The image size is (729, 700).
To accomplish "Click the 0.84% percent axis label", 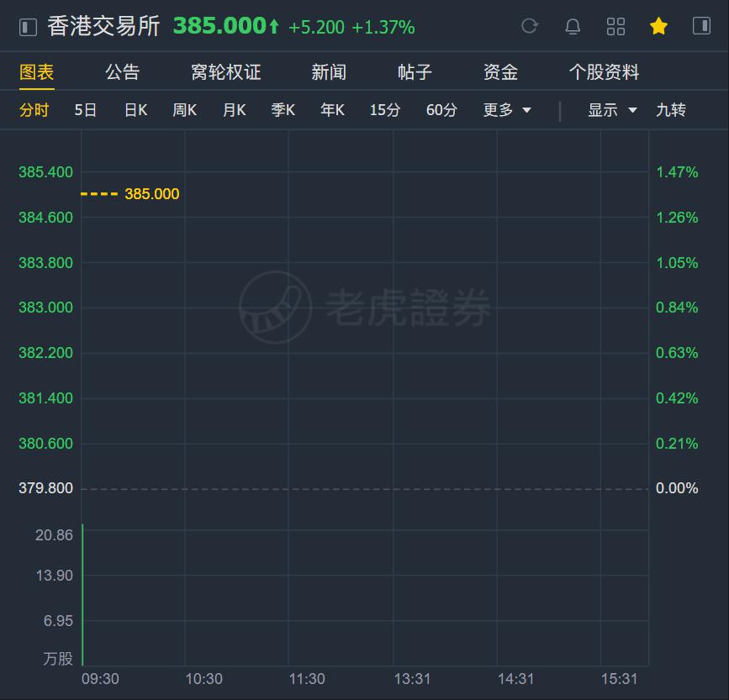I will point(677,308).
